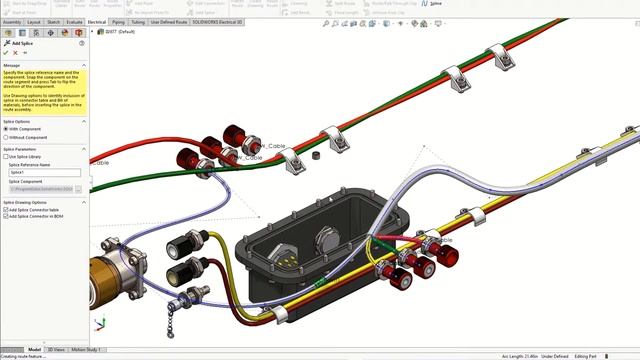
Task: Open View Settings monitor icon
Action: click(438, 24)
